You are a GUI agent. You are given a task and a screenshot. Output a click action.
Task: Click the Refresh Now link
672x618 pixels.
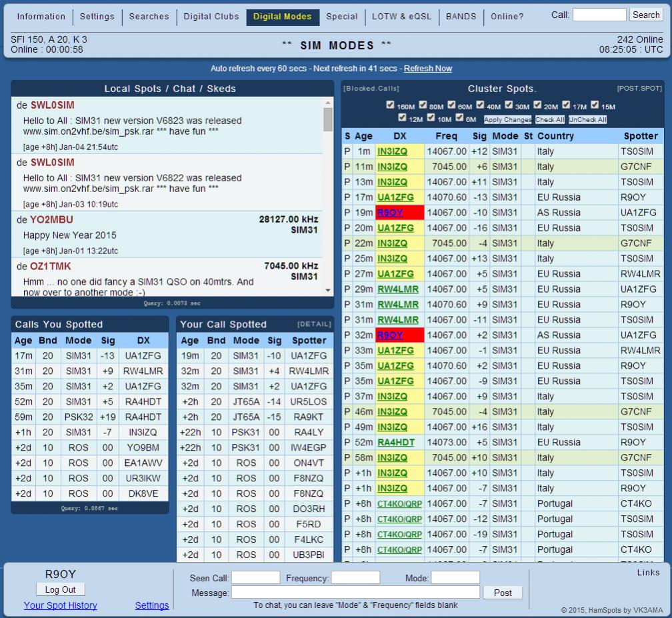(x=427, y=69)
